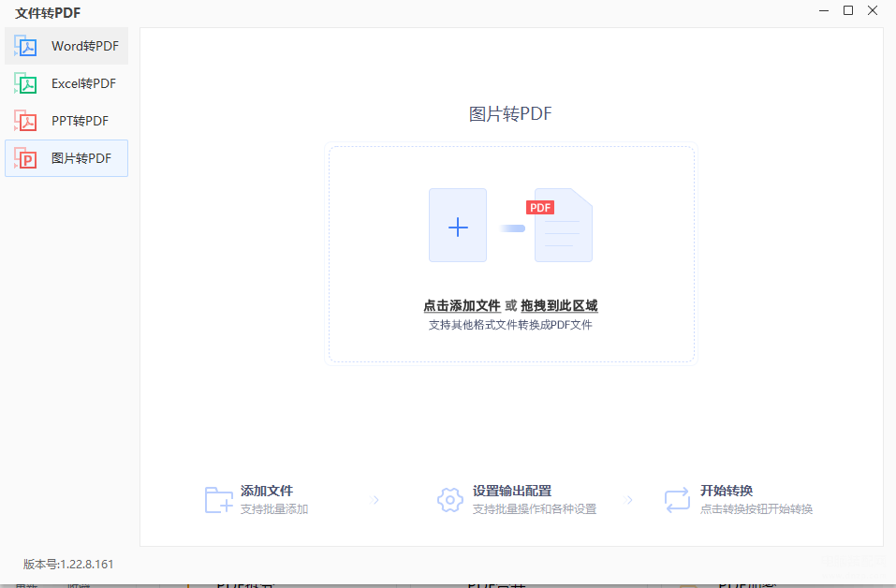Viewport: 896px width, 588px height.
Task: Click the loop arrows icon beside 开始转换
Action: click(x=677, y=500)
